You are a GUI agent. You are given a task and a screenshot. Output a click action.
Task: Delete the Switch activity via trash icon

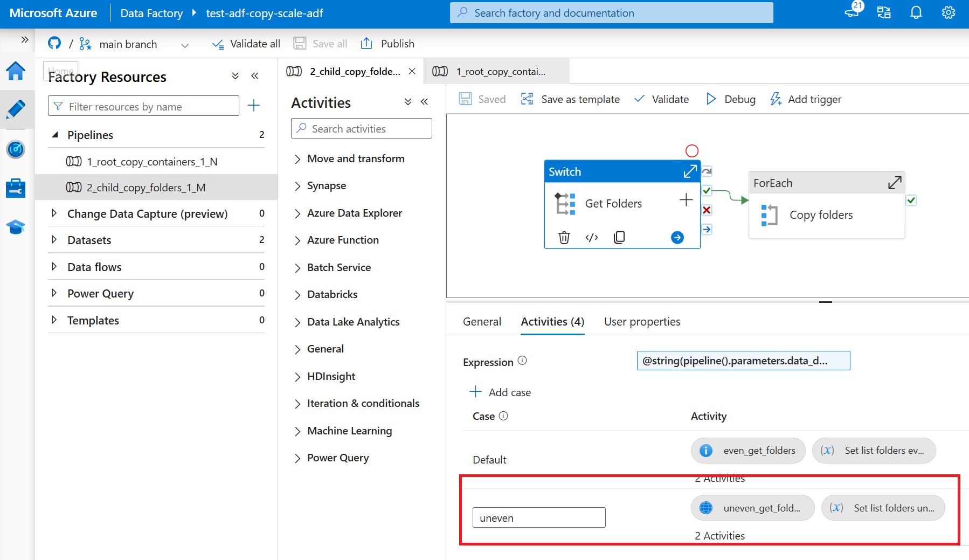(564, 237)
